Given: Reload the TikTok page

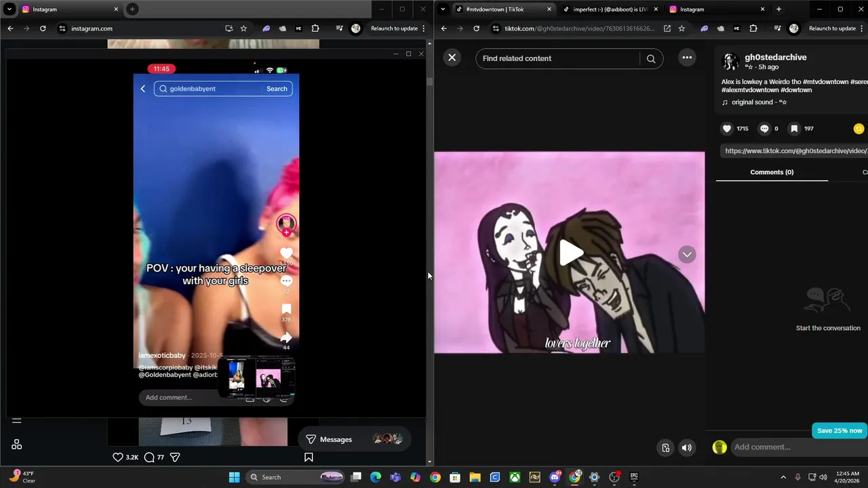Looking at the screenshot, I should tap(476, 28).
